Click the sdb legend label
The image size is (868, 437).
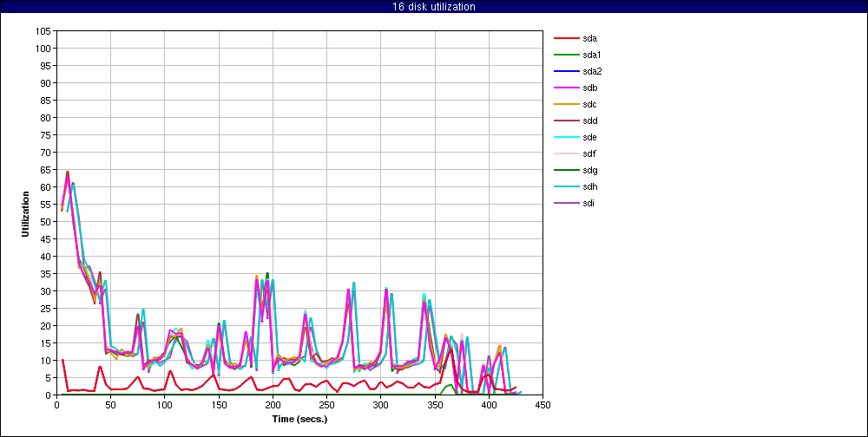[x=590, y=88]
